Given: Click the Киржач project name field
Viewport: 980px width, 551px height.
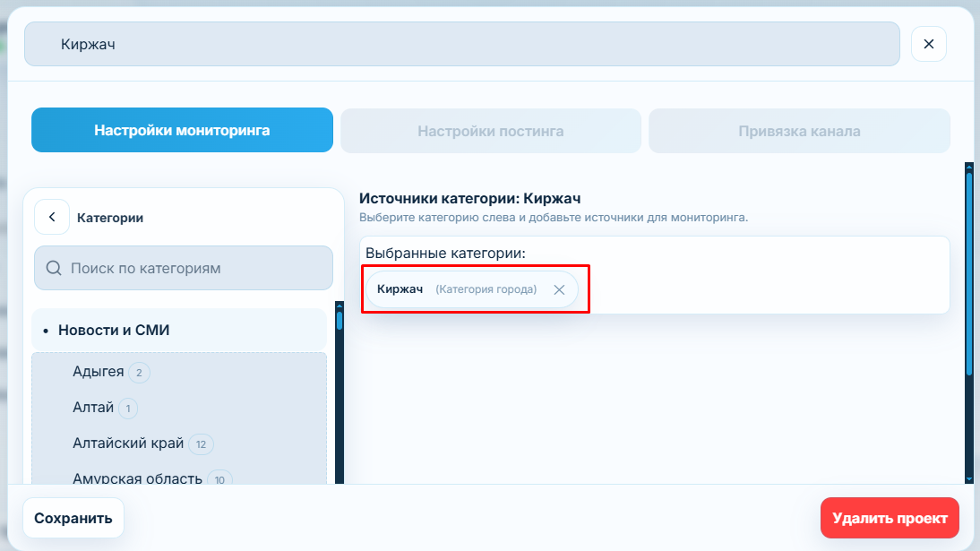Looking at the screenshot, I should pos(461,44).
